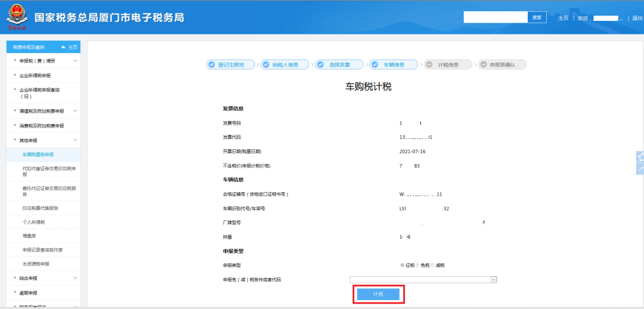Click the checkmark icon on 登记注册地 step
The height and width of the screenshot is (309, 644).
[x=211, y=64]
